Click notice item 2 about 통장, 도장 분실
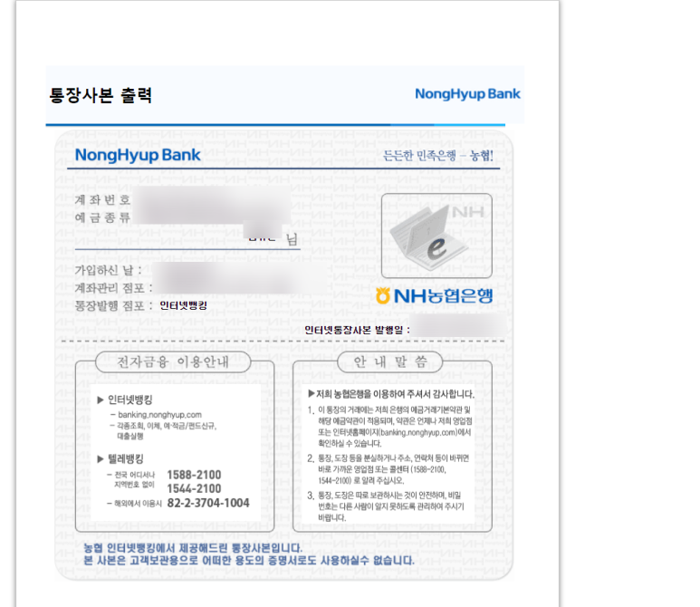The width and height of the screenshot is (700, 607). point(388,469)
